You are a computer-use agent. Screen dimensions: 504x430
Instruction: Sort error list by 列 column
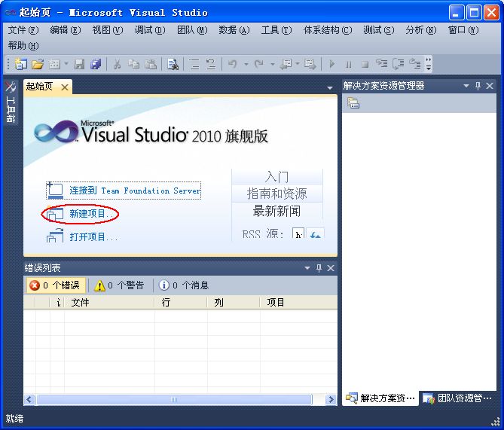[234, 303]
